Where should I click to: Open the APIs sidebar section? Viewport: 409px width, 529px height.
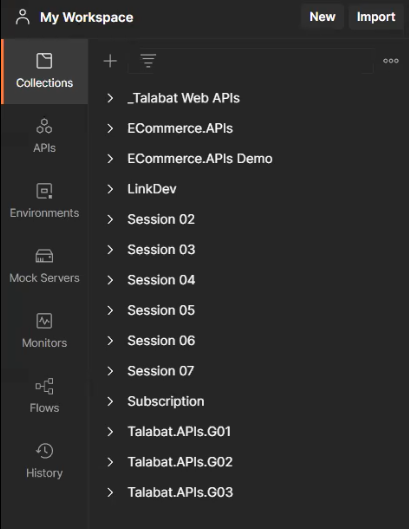(45, 136)
